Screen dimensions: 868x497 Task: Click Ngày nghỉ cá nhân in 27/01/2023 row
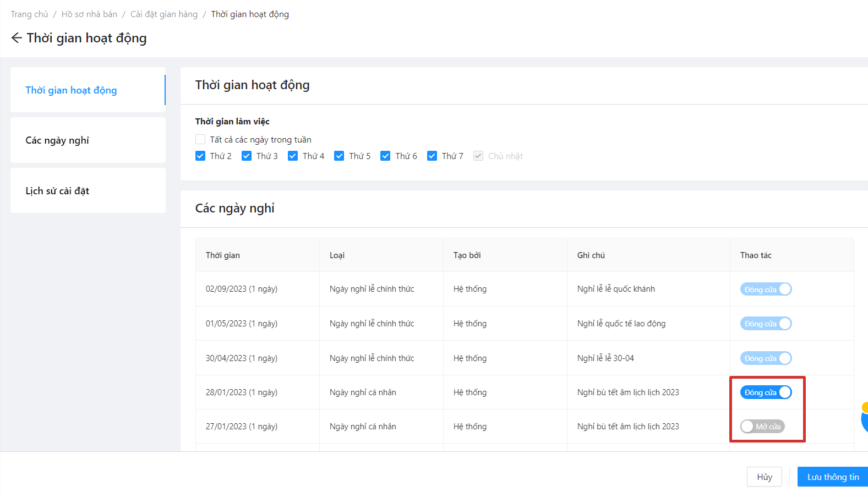point(363,427)
